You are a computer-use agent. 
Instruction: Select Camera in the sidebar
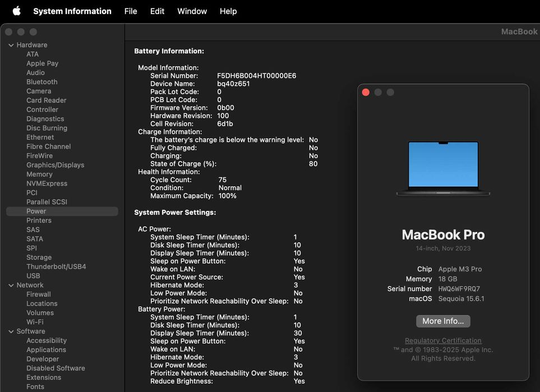39,91
